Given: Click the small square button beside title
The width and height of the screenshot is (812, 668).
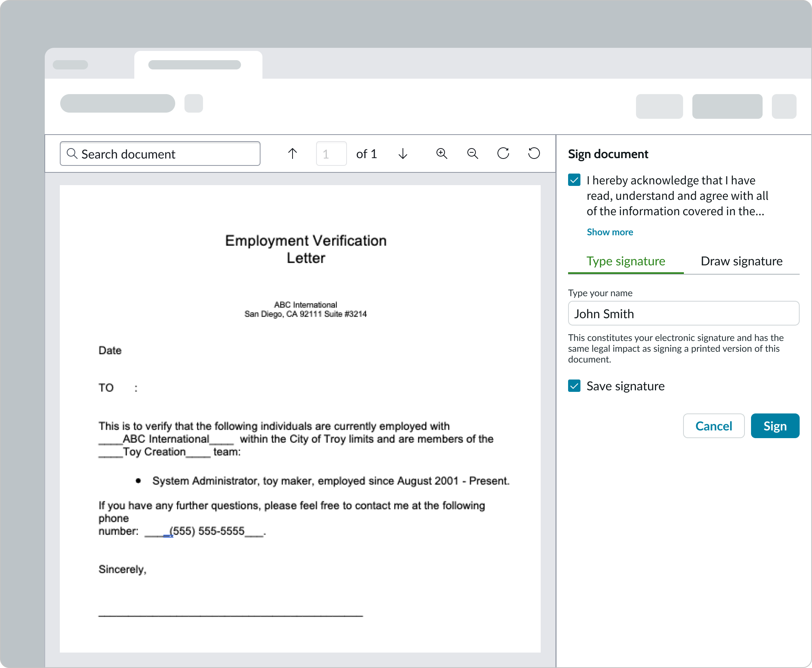Looking at the screenshot, I should [x=194, y=103].
